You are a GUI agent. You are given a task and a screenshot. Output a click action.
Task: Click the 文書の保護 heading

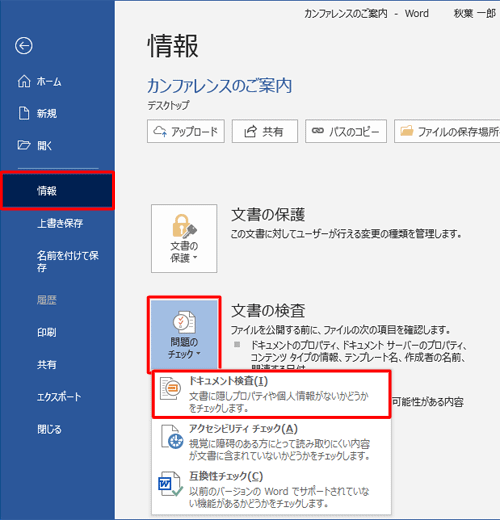tap(268, 215)
